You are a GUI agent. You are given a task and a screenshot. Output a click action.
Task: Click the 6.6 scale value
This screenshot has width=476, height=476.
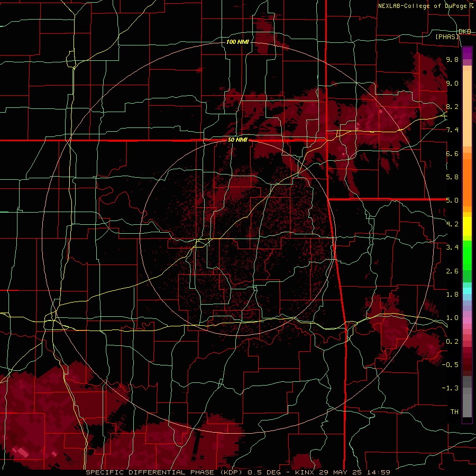[x=452, y=153]
